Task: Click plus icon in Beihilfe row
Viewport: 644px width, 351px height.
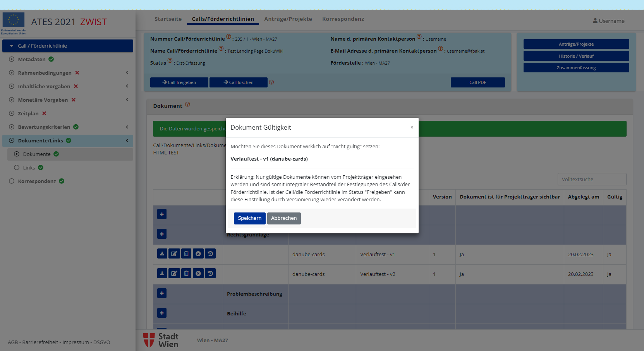Action: 162,313
